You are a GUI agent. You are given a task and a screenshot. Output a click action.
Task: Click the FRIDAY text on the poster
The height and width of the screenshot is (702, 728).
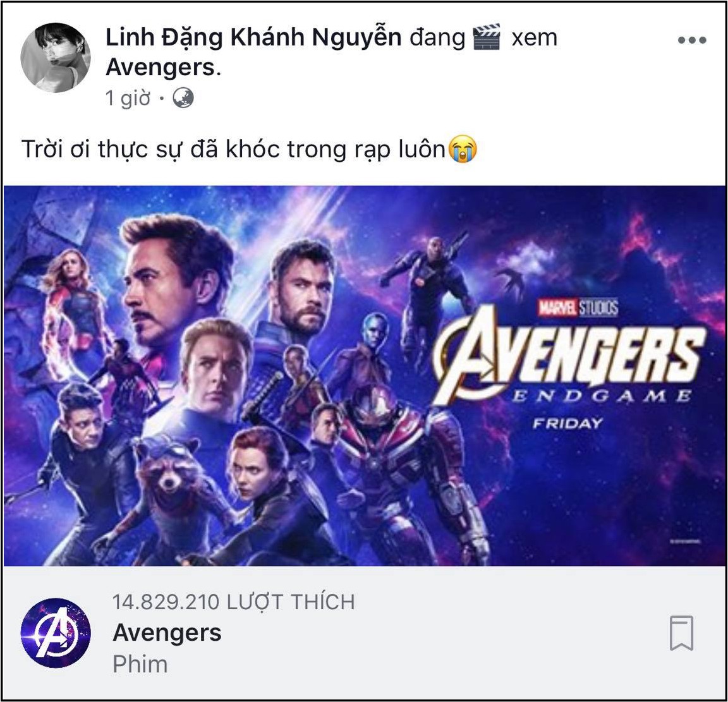567,423
